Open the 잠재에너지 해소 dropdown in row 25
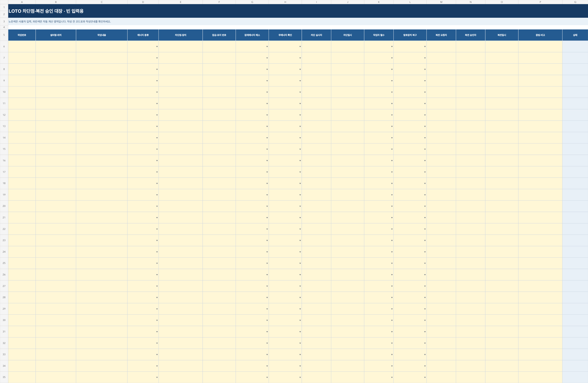 [267, 263]
